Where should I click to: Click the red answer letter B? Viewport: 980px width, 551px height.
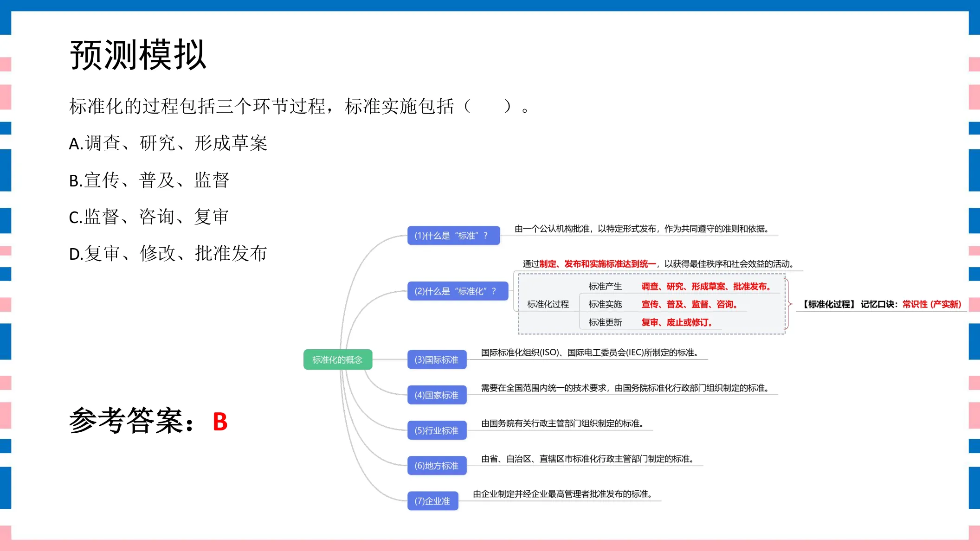[220, 422]
